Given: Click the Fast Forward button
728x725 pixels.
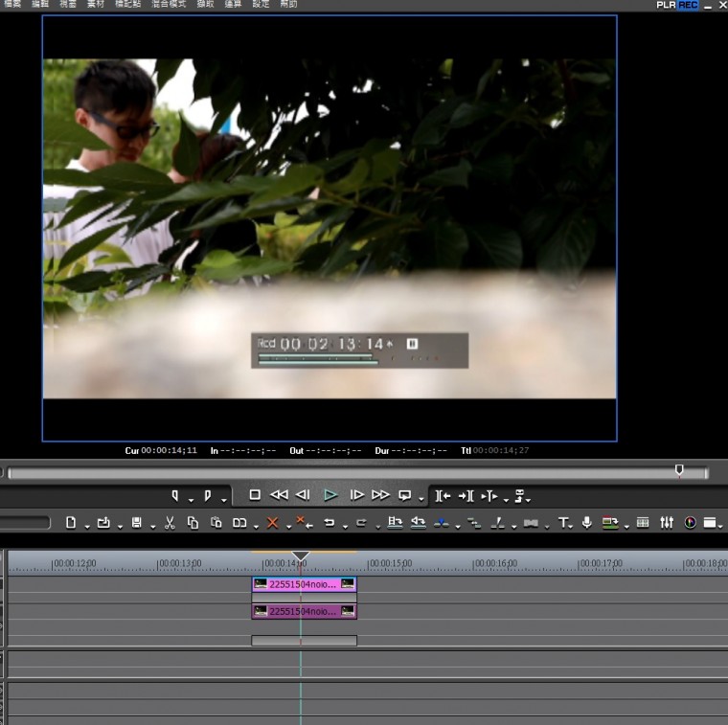Looking at the screenshot, I should coord(380,495).
